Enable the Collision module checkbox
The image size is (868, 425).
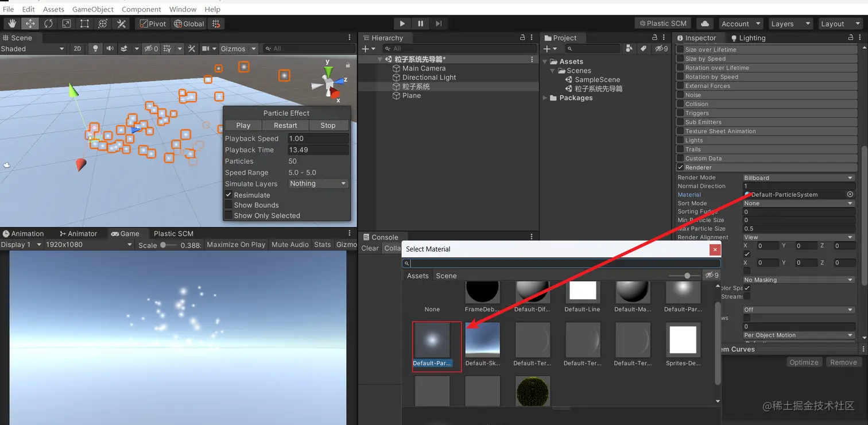(680, 104)
